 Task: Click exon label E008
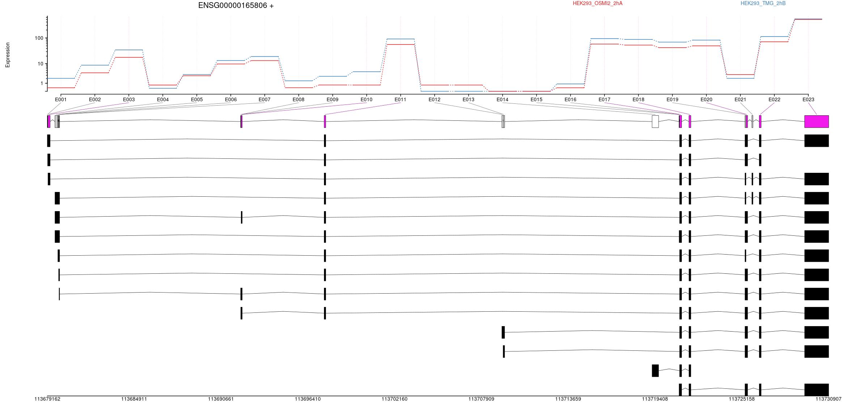[x=298, y=99]
